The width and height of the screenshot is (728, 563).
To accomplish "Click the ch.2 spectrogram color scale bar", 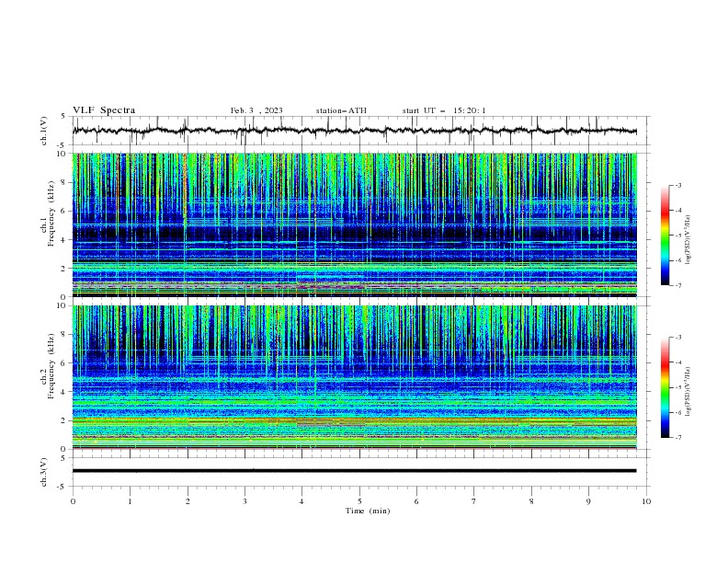I will (665, 387).
